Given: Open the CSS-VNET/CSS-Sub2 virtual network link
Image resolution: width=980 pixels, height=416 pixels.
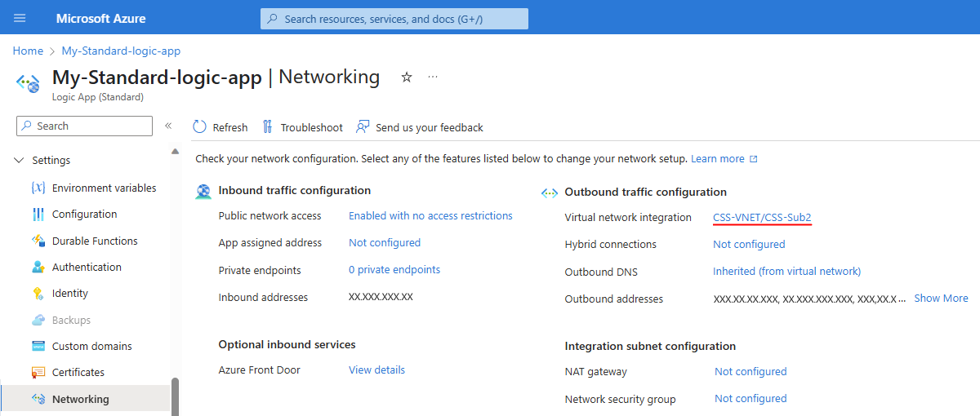Looking at the screenshot, I should pyautogui.click(x=762, y=218).
